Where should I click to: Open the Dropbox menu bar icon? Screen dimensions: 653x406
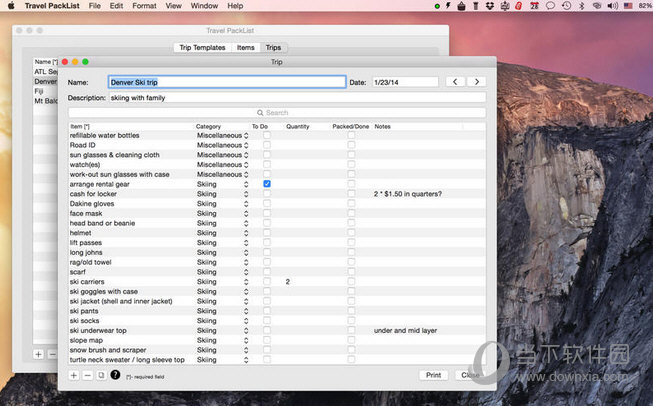[490, 6]
